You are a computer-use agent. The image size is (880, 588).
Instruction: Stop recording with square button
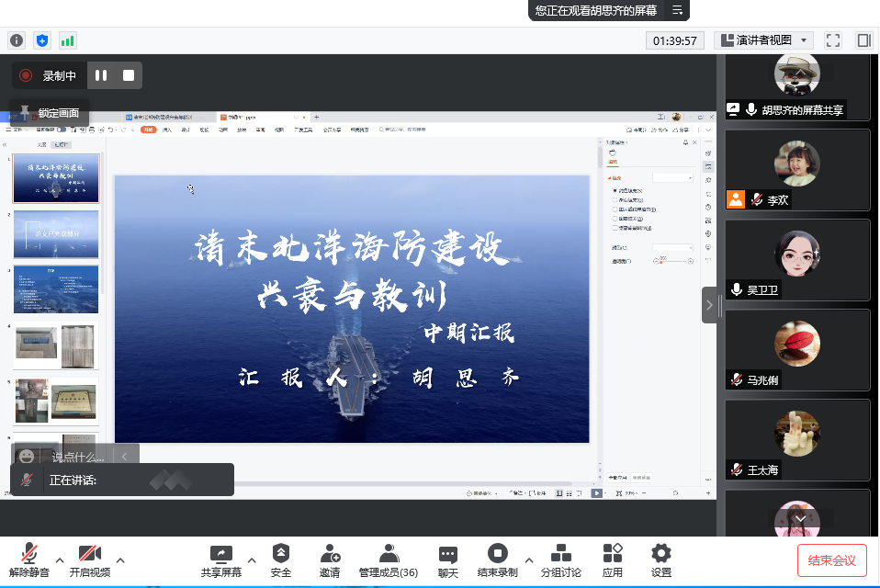coord(129,75)
